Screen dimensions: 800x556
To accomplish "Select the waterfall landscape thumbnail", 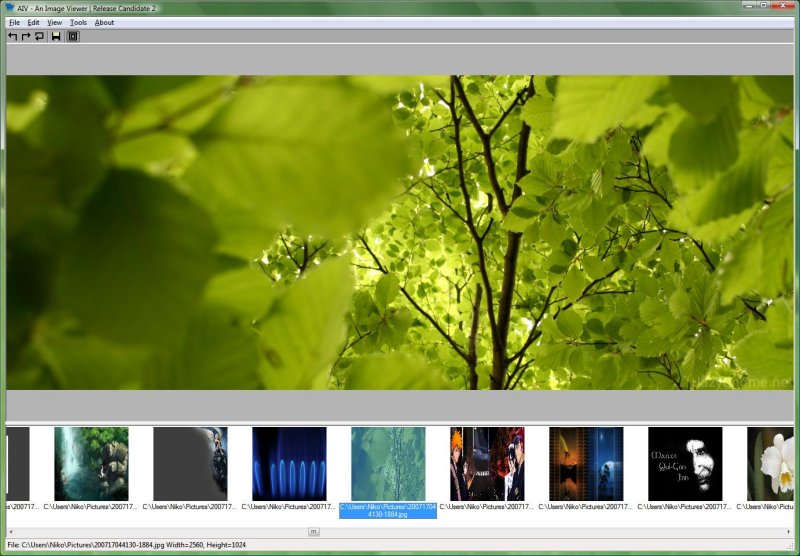I will pyautogui.click(x=91, y=464).
